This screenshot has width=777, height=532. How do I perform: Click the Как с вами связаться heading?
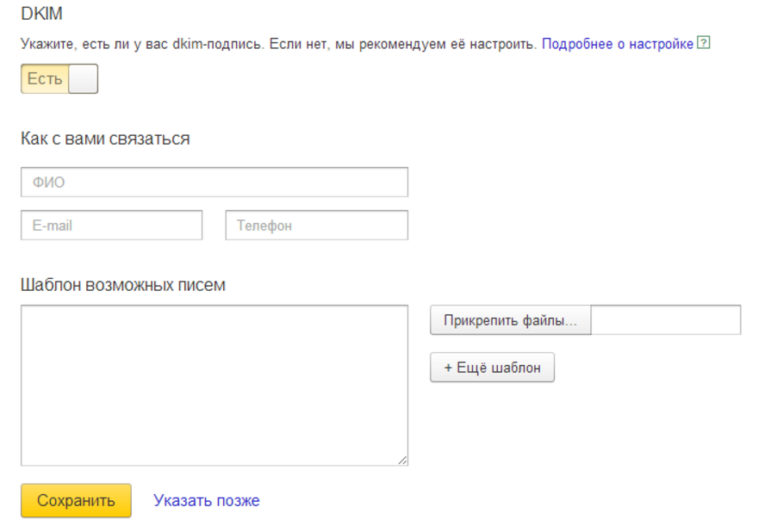tap(105, 139)
